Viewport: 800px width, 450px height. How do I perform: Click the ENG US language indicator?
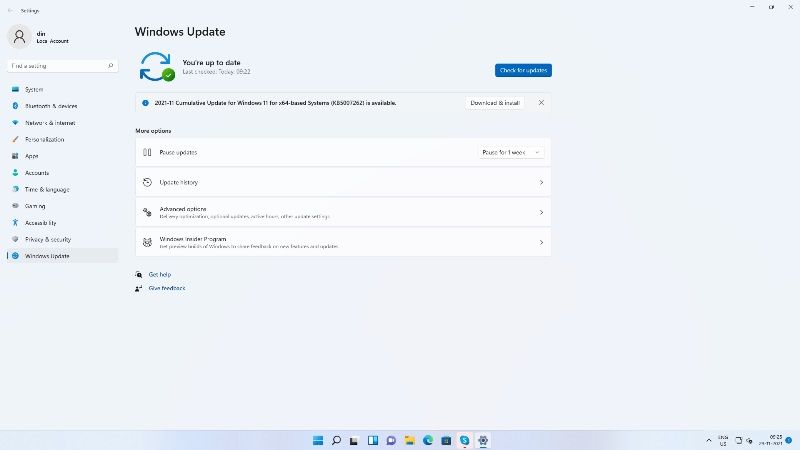coord(723,441)
